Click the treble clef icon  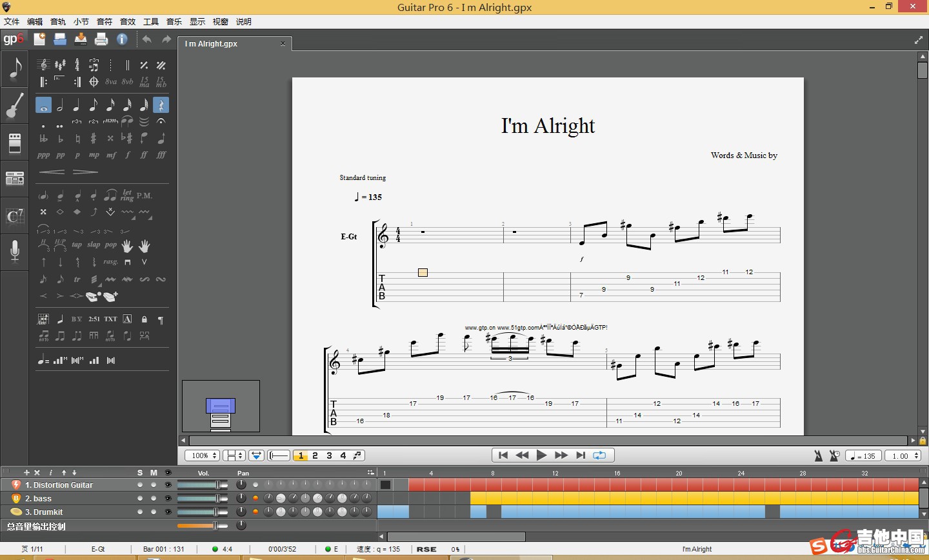(43, 65)
